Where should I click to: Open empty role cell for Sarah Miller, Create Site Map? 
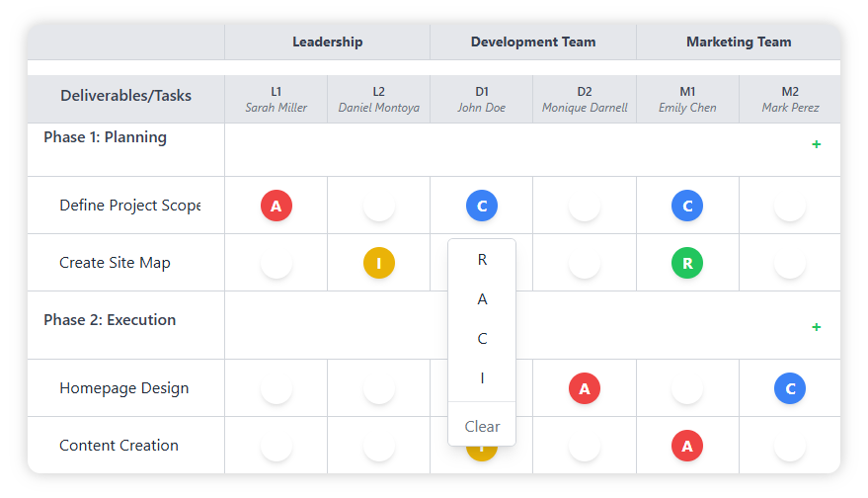[x=276, y=264]
